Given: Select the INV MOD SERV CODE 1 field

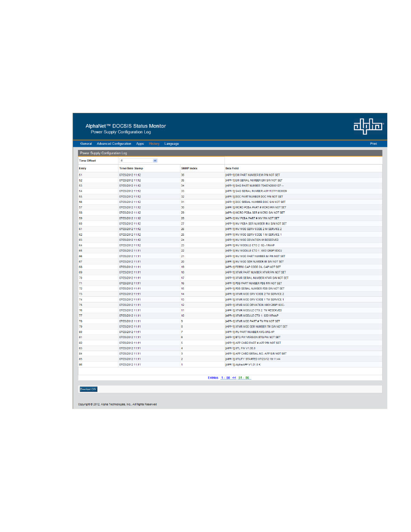Looking at the screenshot, I should pos(253,234).
